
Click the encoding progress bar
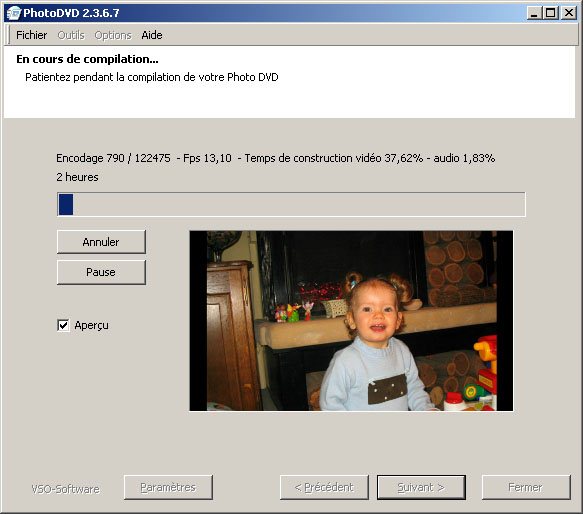(291, 204)
